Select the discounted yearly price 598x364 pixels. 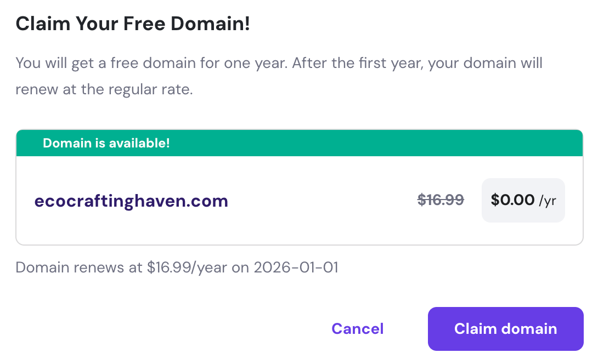[513, 200]
